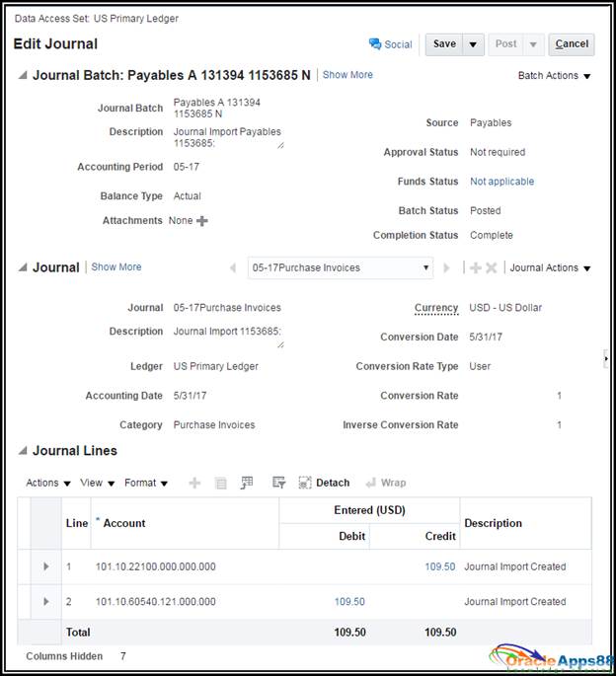Click the query by example filter icon
This screenshot has height=676, width=616.
(x=278, y=483)
